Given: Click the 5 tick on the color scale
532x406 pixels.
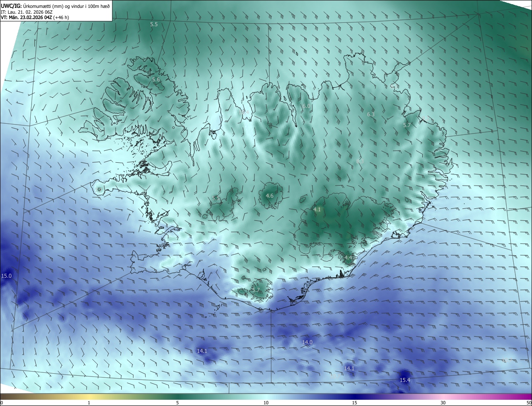Looking at the screenshot, I should pos(177,403).
